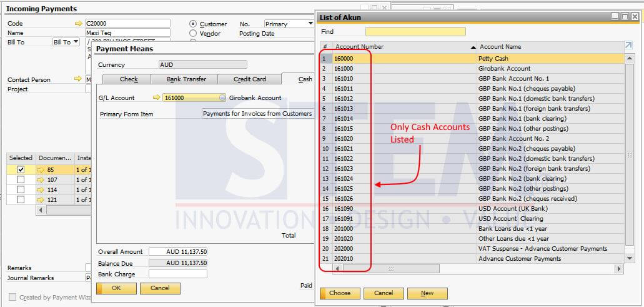Click OK in Payment Means
644x307 pixels.
[116, 288]
